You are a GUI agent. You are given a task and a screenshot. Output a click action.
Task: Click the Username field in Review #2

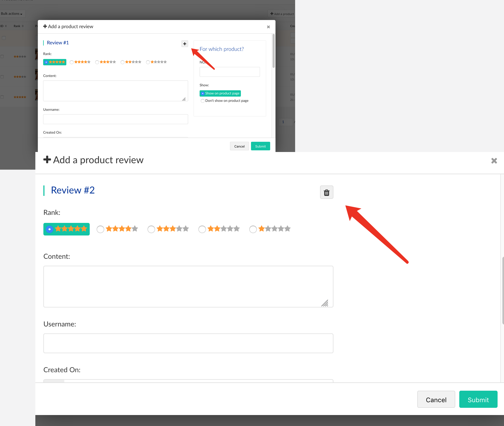pyautogui.click(x=188, y=343)
